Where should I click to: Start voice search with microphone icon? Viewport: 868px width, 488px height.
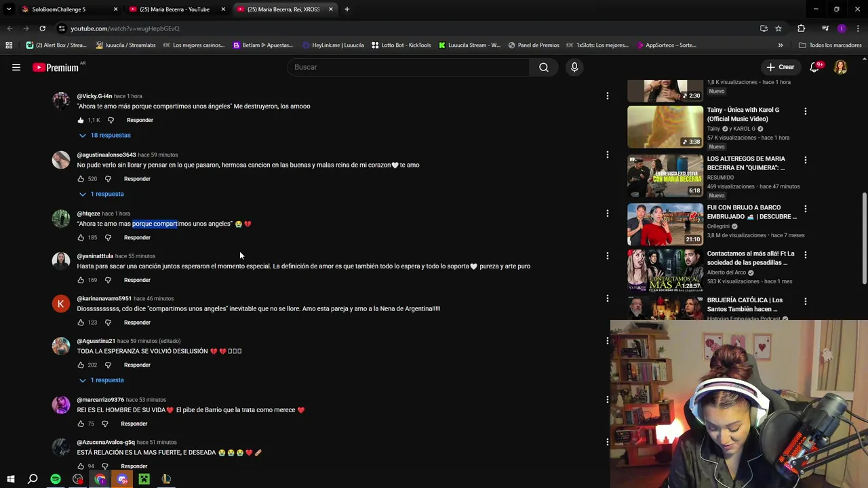(x=574, y=67)
